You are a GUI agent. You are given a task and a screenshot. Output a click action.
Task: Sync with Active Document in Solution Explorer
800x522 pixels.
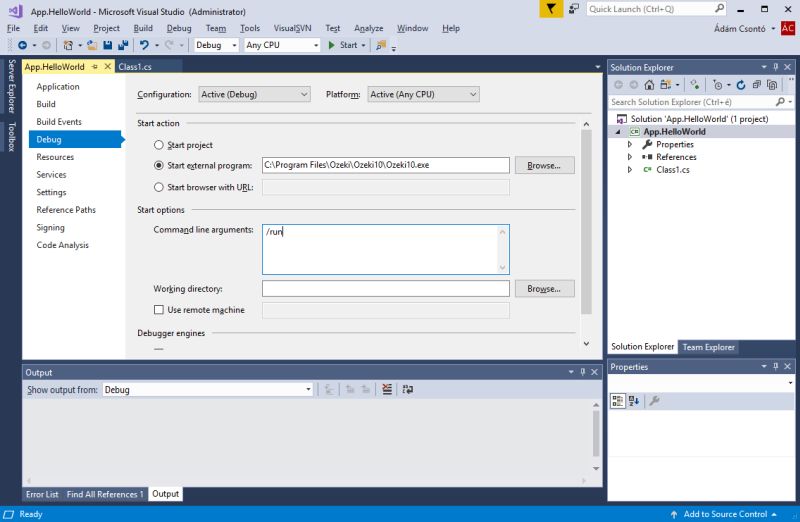pos(695,85)
